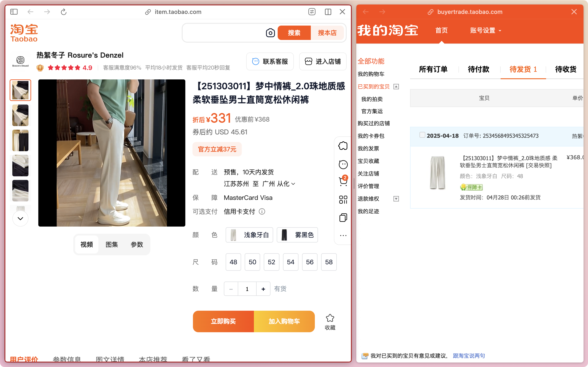Reload the item.taobao.com page

[64, 12]
